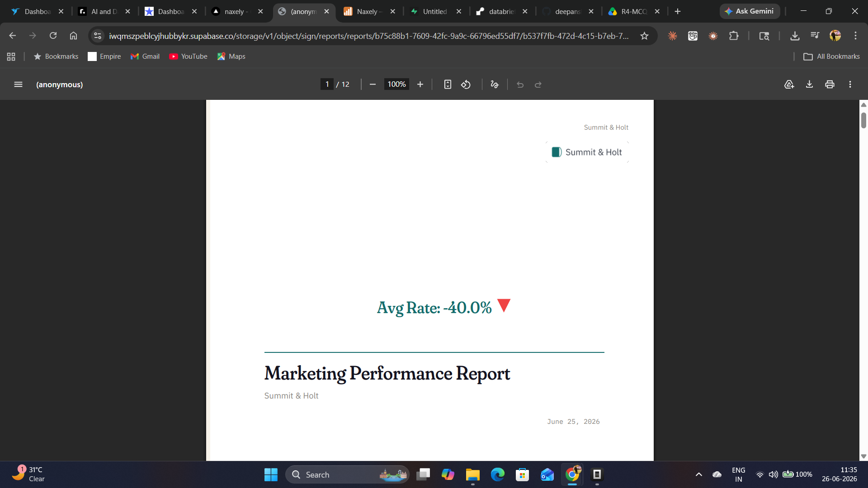Redo the last annotation
Viewport: 868px width, 488px height.
538,84
